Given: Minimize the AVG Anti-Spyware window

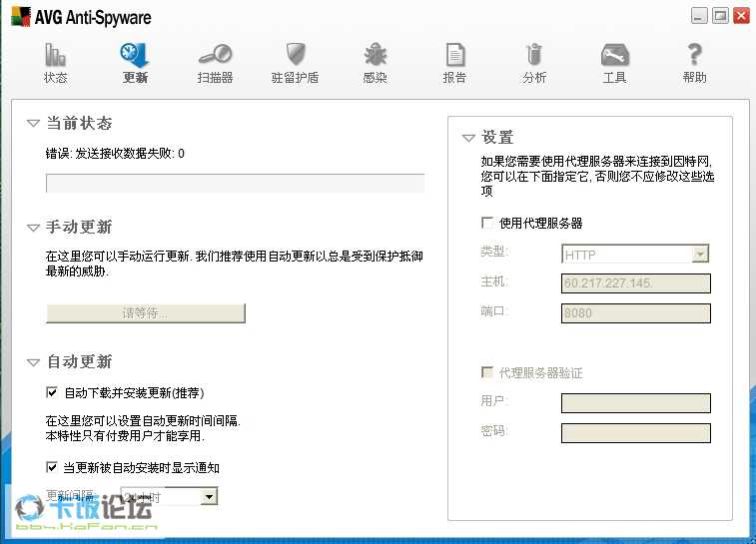Looking at the screenshot, I should pos(699,15).
